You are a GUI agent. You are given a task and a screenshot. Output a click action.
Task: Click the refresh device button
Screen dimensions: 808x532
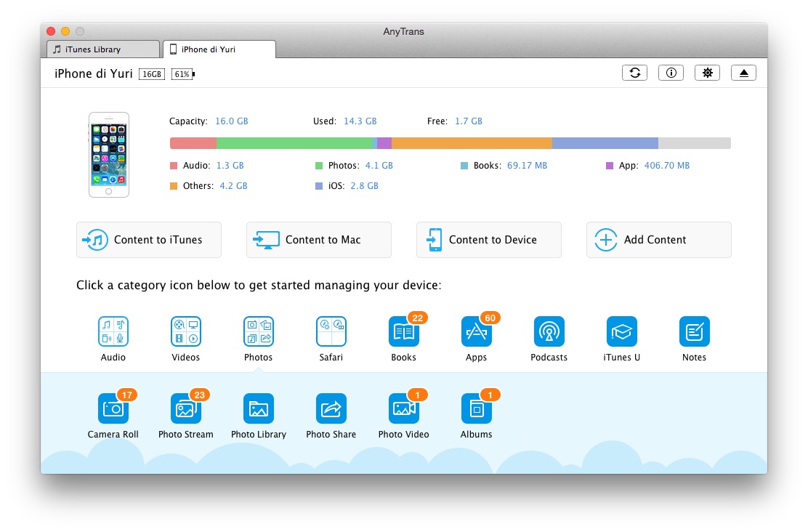tap(635, 73)
